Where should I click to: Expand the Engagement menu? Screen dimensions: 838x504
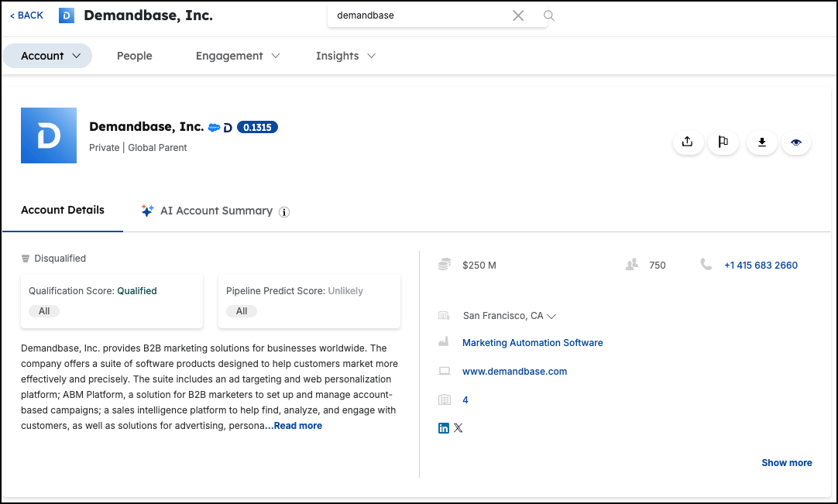[x=238, y=56]
